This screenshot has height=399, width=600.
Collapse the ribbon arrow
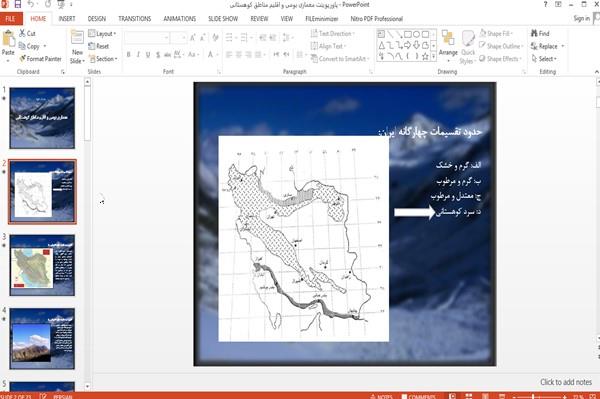[x=596, y=72]
